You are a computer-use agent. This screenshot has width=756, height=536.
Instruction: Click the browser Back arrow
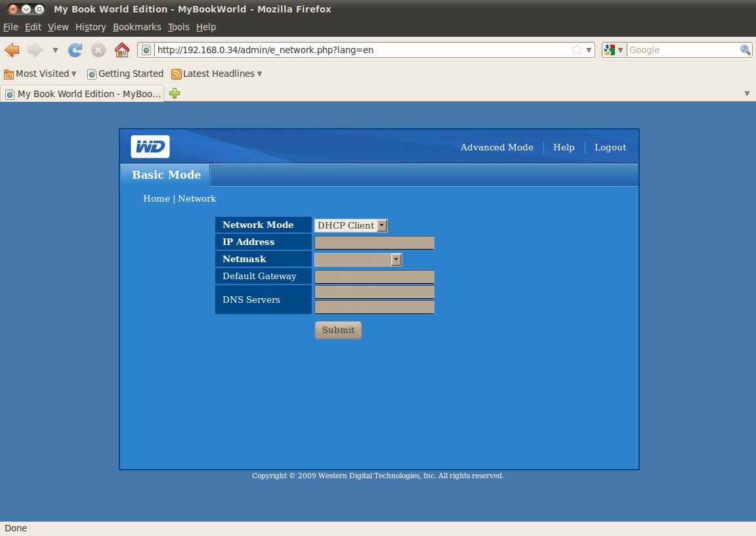point(12,50)
